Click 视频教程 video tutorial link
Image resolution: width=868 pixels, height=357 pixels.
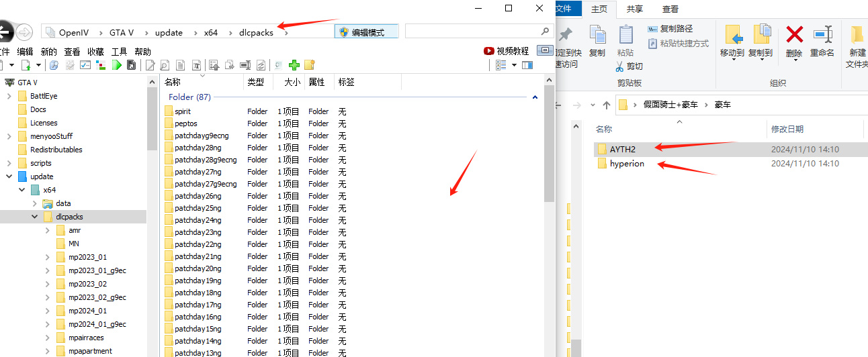pos(513,51)
